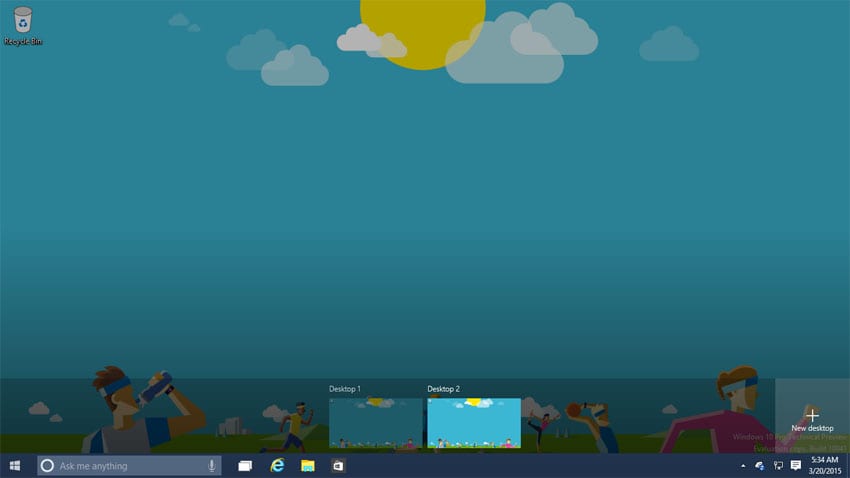Click the Desktop 1 label
This screenshot has width=850, height=478.
[x=345, y=389]
